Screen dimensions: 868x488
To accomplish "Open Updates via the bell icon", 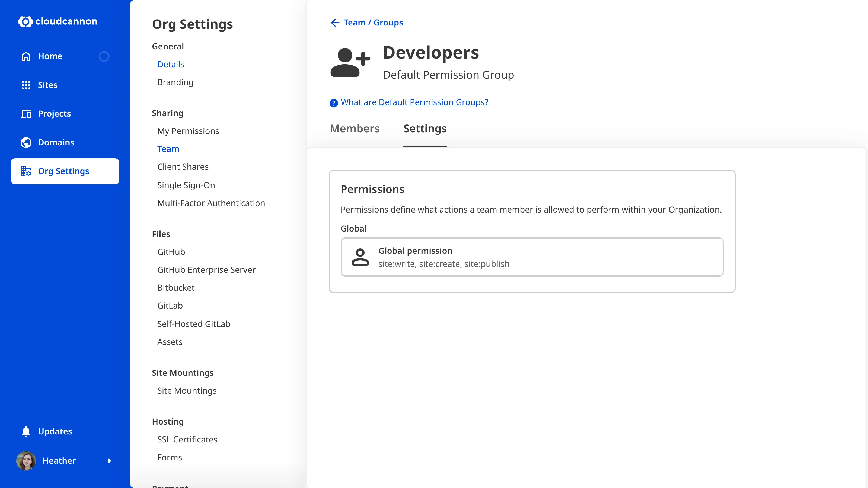I will tap(26, 431).
